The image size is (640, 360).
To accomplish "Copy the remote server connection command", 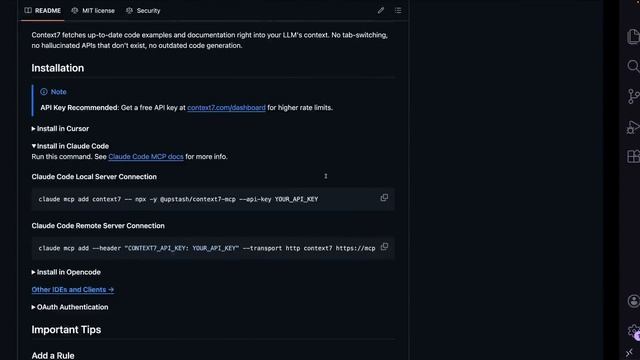I will 384,247.
